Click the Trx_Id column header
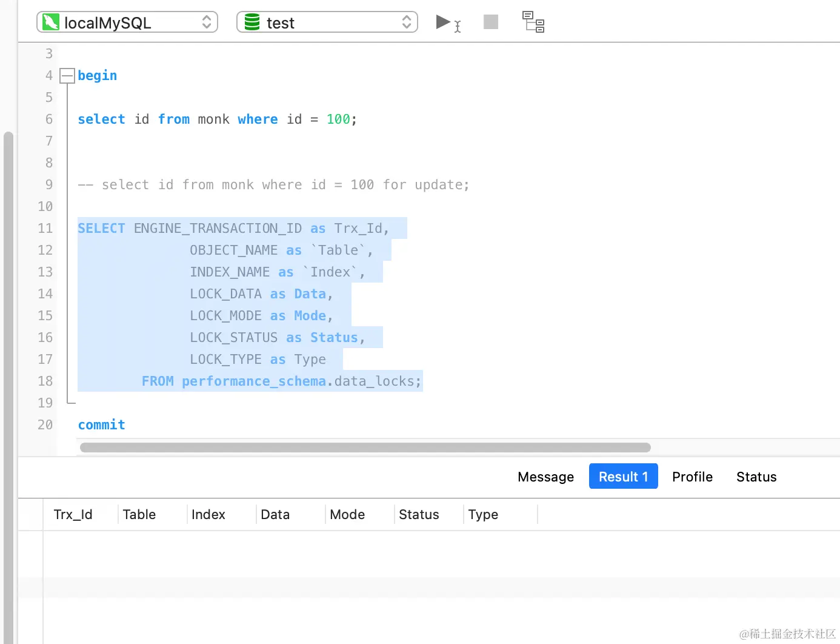This screenshot has height=644, width=840. [x=81, y=514]
